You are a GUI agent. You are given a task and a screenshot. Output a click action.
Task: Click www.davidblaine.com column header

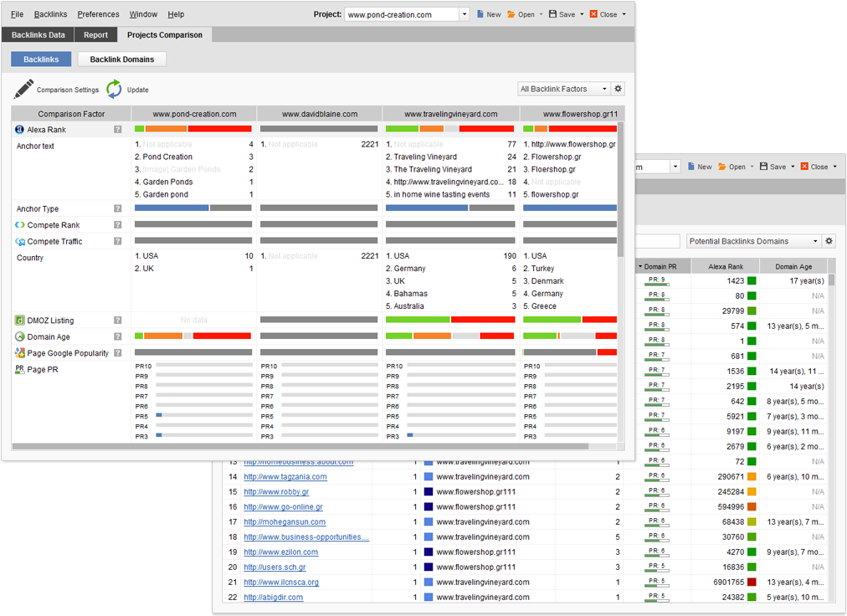pos(320,114)
